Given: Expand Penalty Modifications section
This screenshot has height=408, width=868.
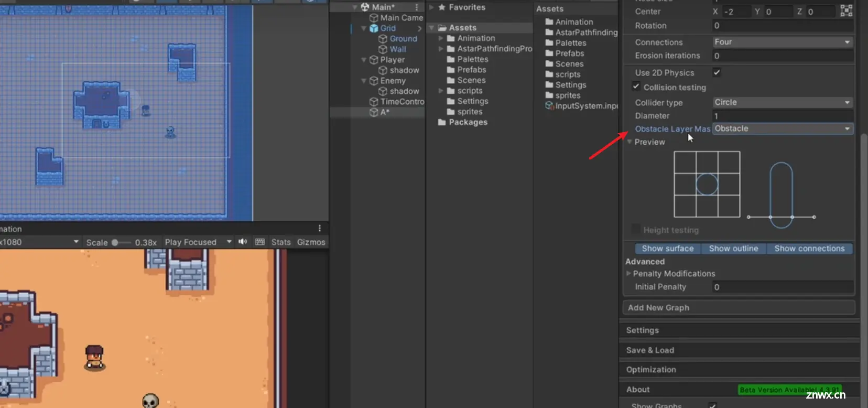Looking at the screenshot, I should click(x=628, y=273).
